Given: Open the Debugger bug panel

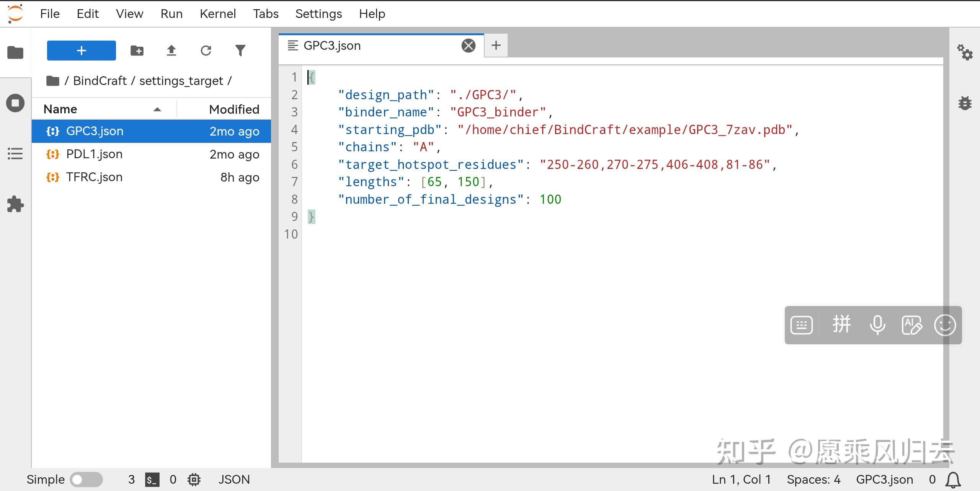Looking at the screenshot, I should 965,103.
